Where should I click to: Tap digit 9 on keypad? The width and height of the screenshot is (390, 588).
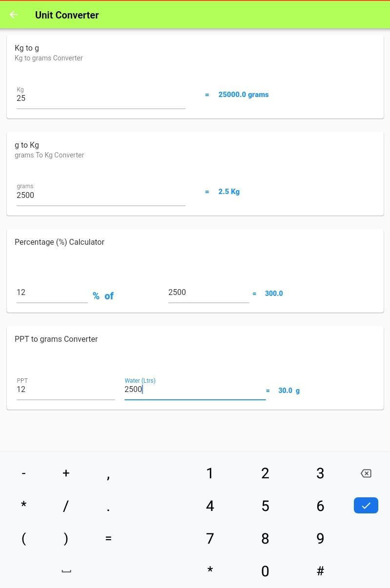pos(320,538)
